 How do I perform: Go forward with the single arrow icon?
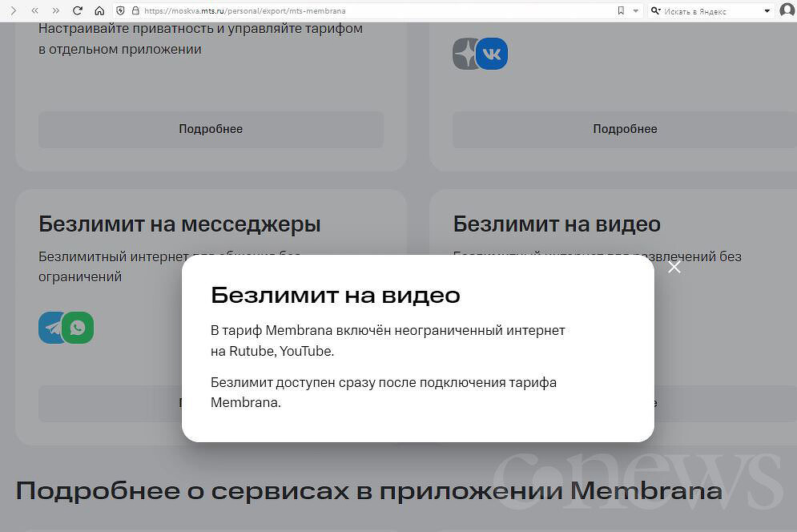pos(13,10)
